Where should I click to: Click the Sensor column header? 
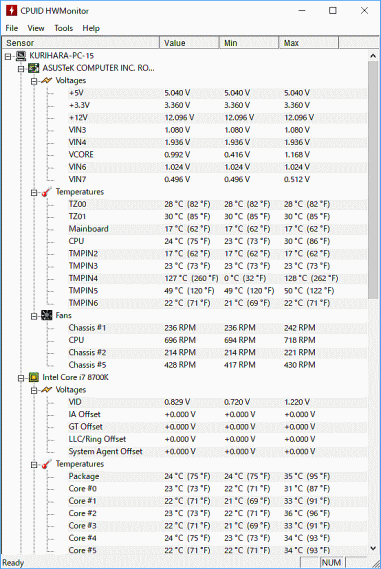click(81, 43)
